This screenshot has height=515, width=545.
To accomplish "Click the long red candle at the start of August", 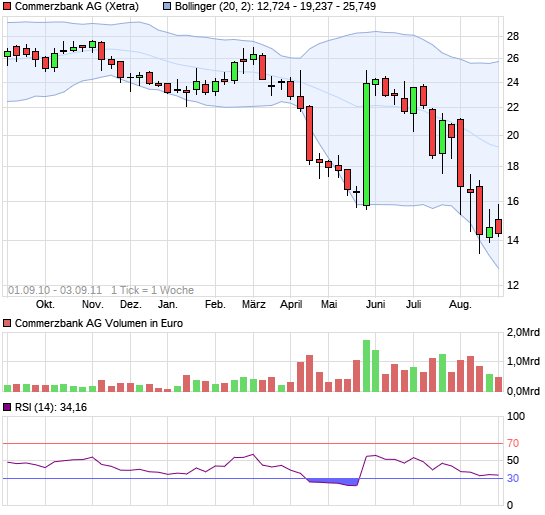I will [x=460, y=153].
